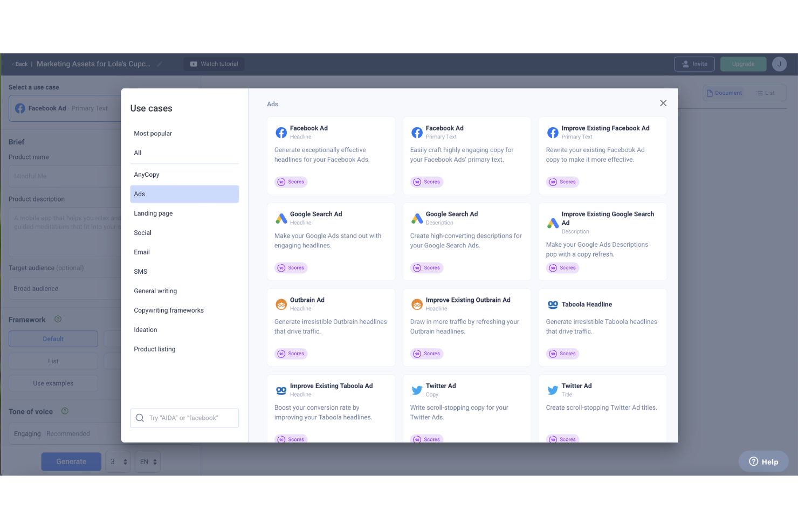The height and width of the screenshot is (532, 798).
Task: Go Back to previous page
Action: (20, 64)
